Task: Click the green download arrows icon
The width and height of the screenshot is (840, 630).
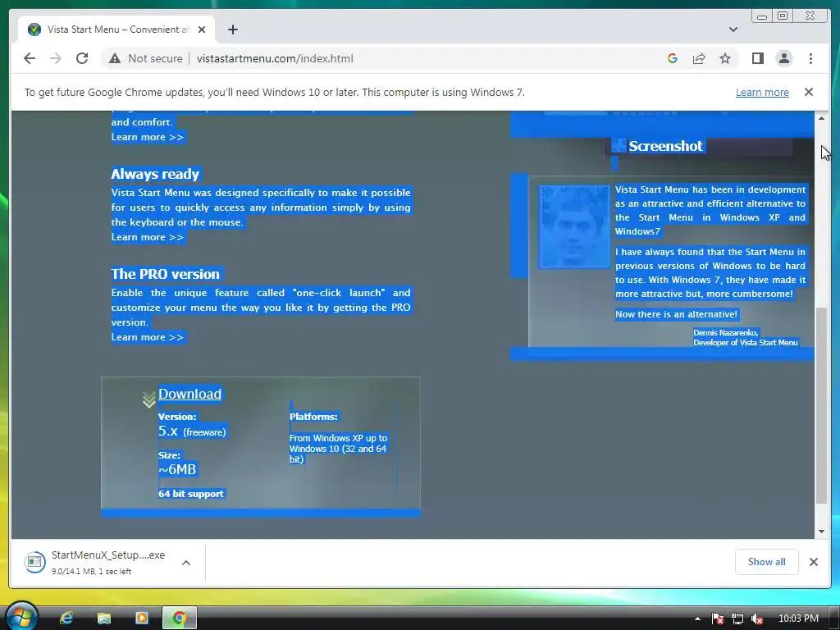Action: coord(149,399)
